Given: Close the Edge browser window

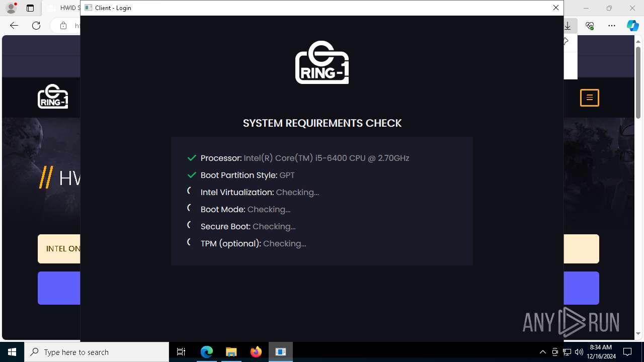Looking at the screenshot, I should pyautogui.click(x=632, y=8).
